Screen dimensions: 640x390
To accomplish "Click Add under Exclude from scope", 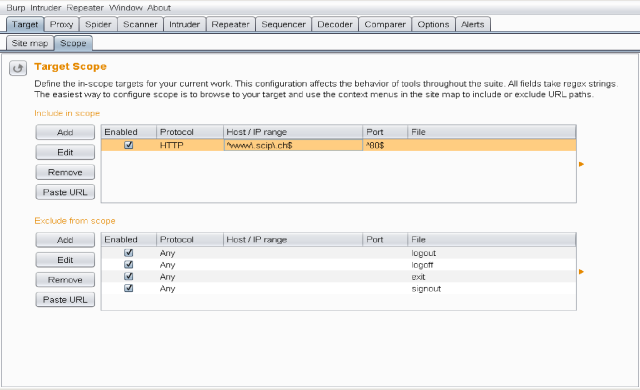I will tap(65, 240).
